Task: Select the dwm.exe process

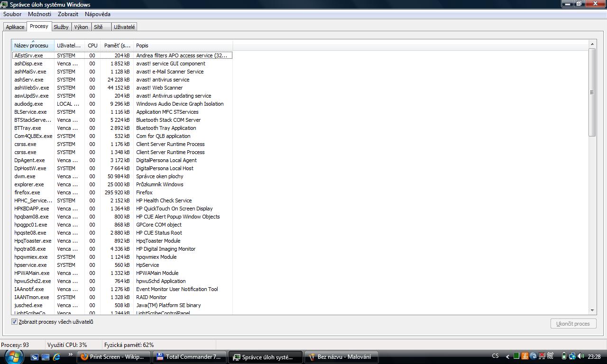Action: point(122,176)
